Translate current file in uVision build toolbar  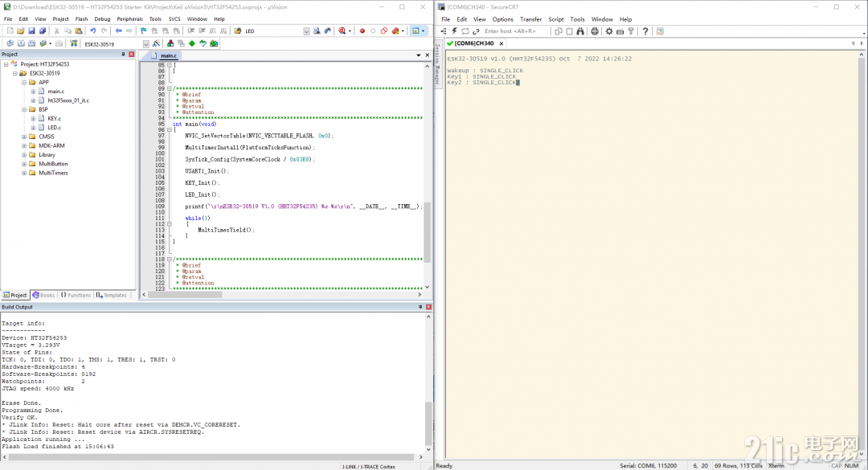tap(10, 43)
